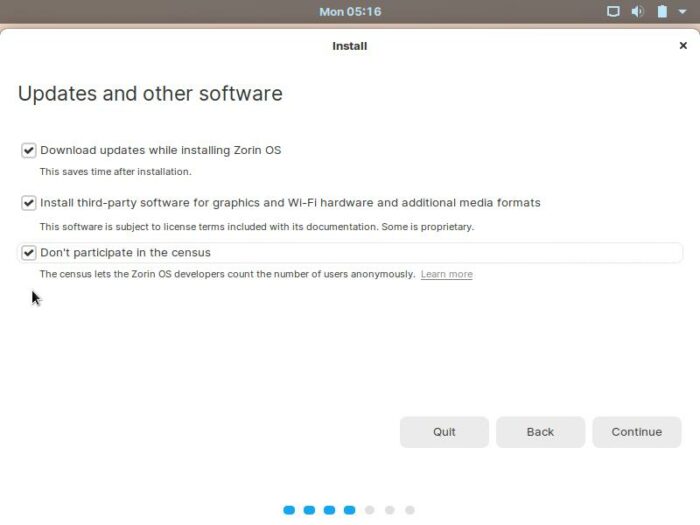Click the Install window title

coord(350,46)
